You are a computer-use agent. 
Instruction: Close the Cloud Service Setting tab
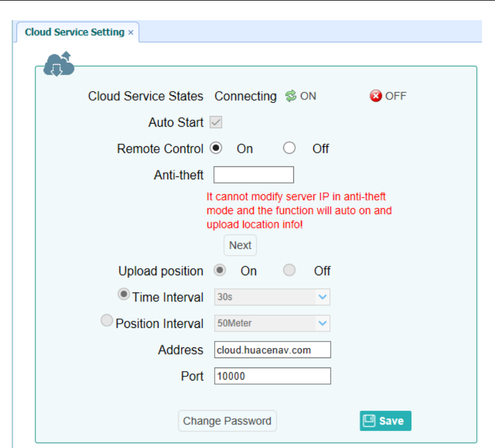pos(131,33)
